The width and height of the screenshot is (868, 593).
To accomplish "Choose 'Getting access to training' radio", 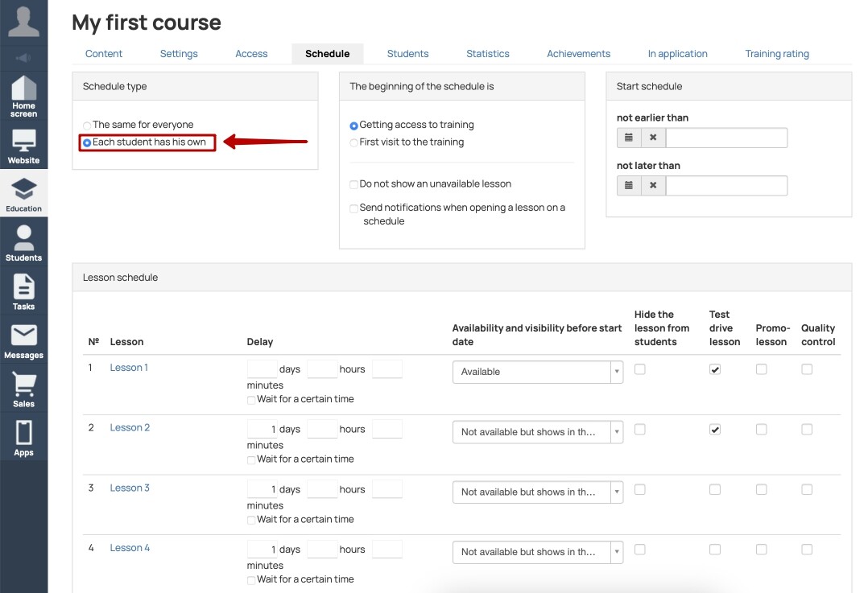I will (x=353, y=126).
